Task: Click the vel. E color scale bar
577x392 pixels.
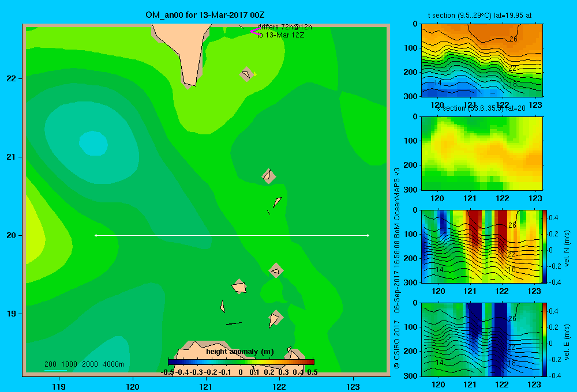Action: pos(545,340)
